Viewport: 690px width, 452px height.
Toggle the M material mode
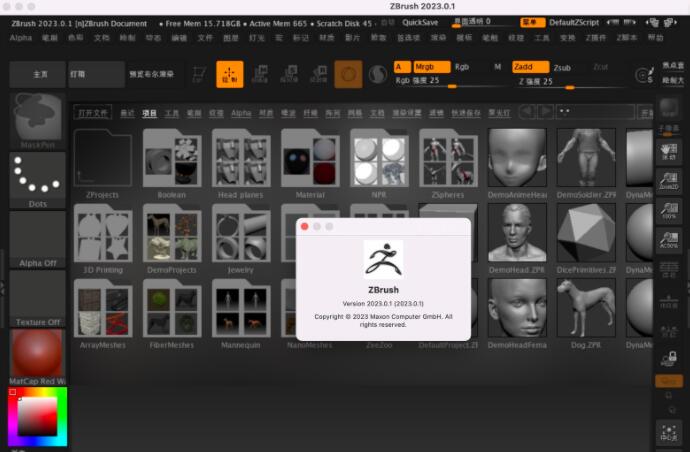(497, 67)
